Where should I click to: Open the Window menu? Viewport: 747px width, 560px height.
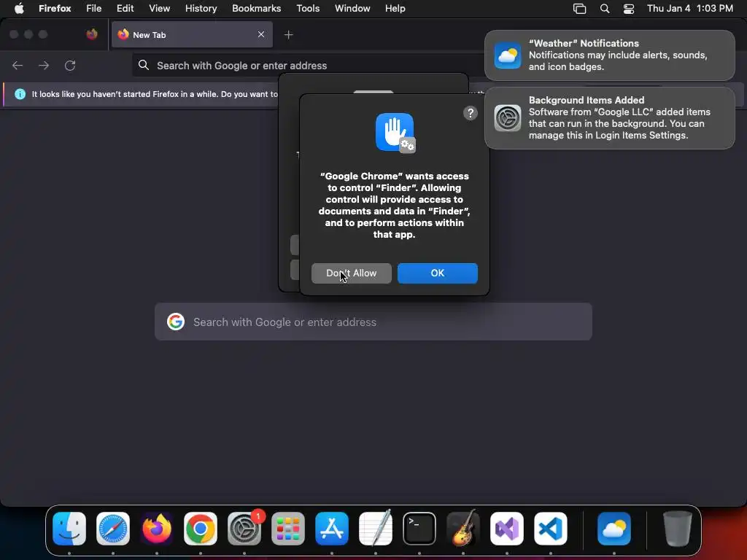click(x=352, y=8)
